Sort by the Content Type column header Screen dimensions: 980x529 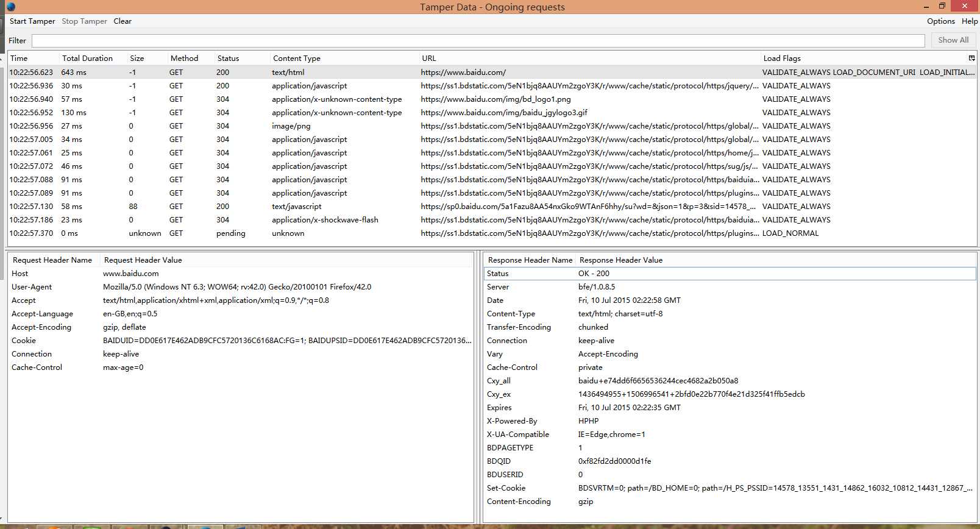click(344, 59)
